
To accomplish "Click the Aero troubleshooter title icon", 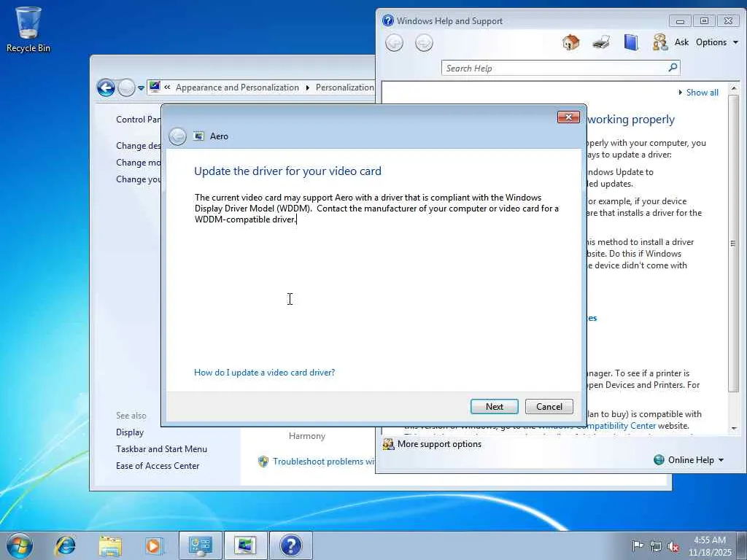I will click(x=198, y=136).
